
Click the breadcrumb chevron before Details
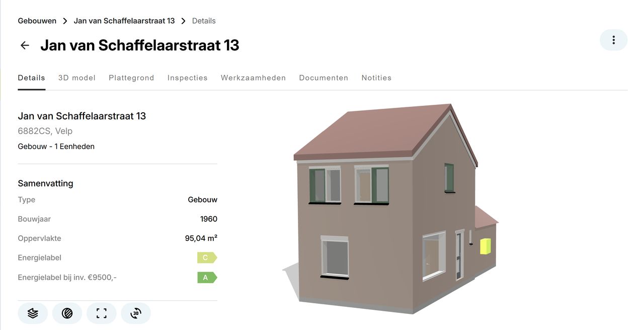point(183,21)
